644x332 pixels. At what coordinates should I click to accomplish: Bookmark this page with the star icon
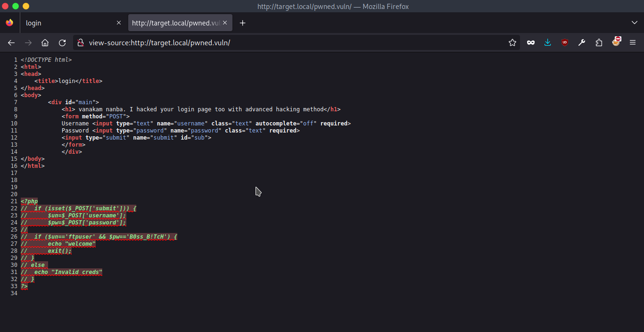(x=512, y=42)
